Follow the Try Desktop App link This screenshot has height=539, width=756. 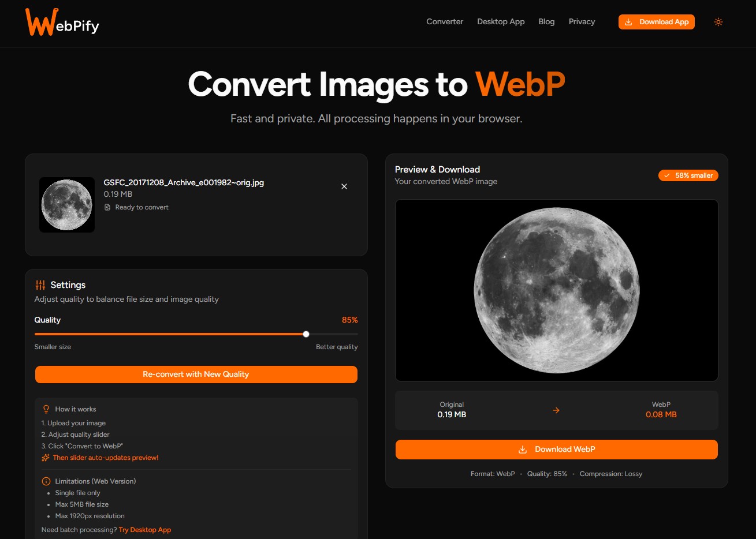click(x=145, y=530)
